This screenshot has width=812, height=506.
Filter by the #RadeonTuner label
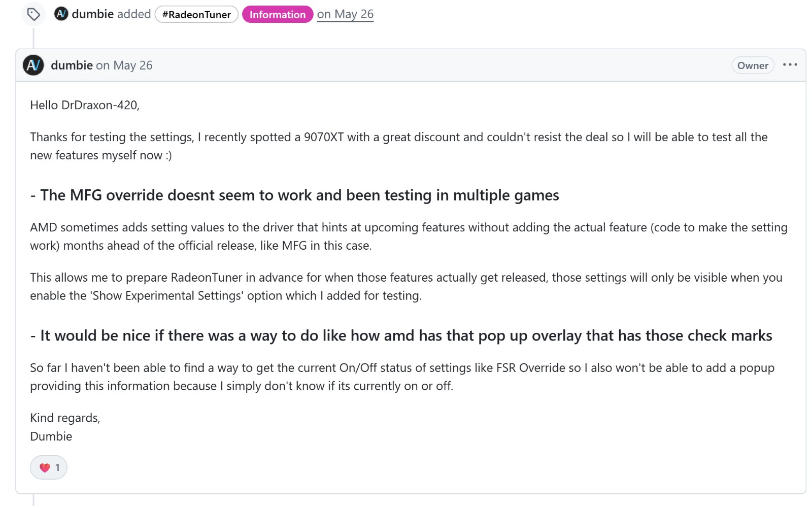click(x=196, y=15)
